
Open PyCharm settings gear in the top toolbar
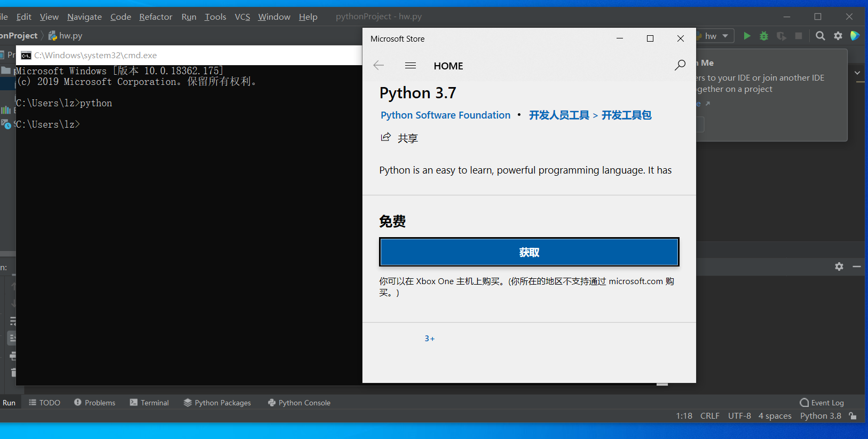coord(838,36)
